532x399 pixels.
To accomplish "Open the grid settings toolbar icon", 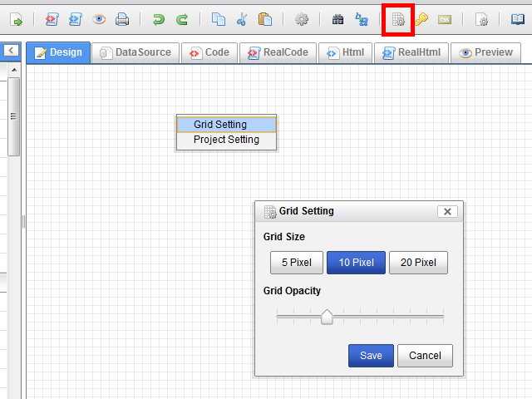I will pos(398,19).
